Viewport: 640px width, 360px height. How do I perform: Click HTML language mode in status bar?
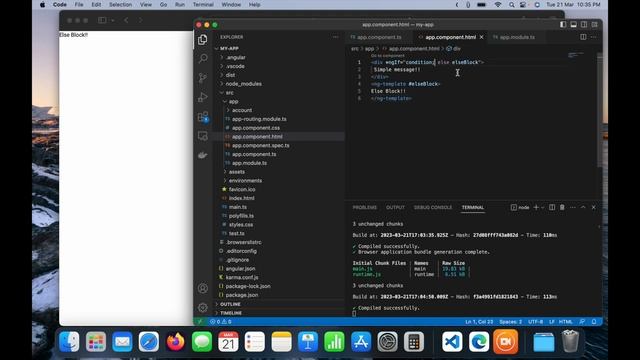click(x=565, y=322)
